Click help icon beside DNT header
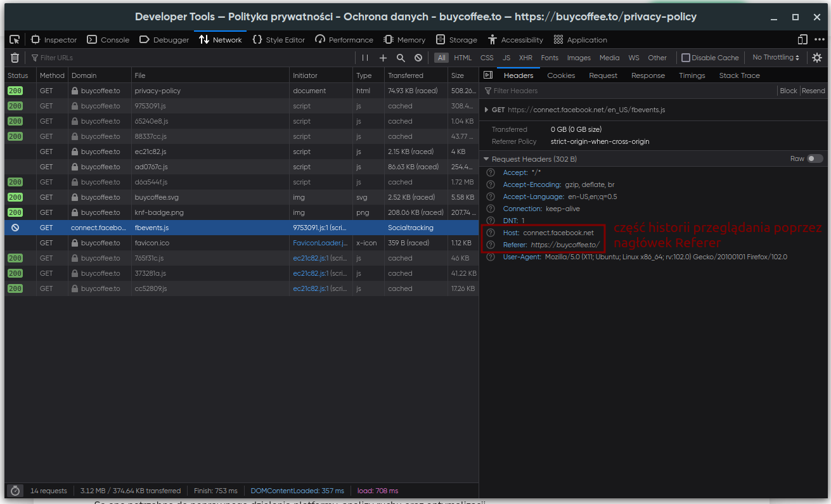Viewport: 831px width, 504px height. click(x=490, y=221)
